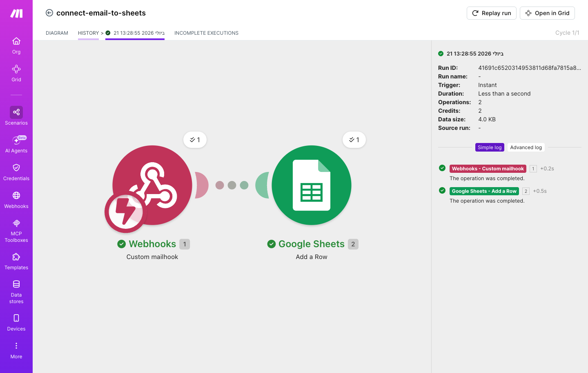The width and height of the screenshot is (588, 373).
Task: Open Data stores in sidebar
Action: 16,292
